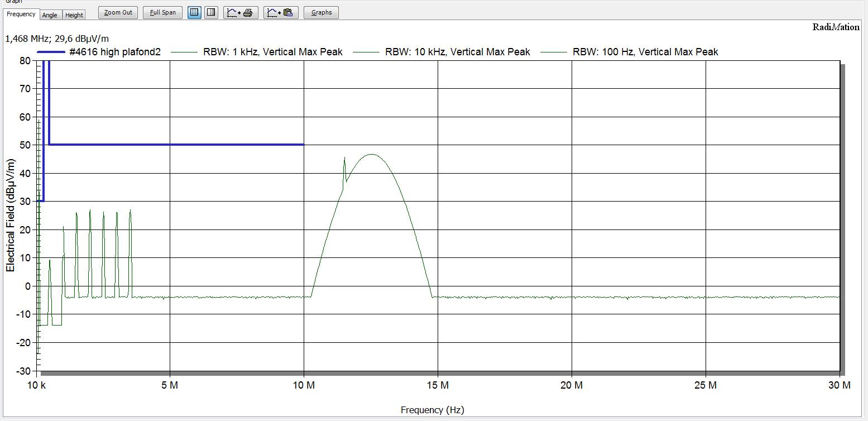The image size is (868, 421).
Task: Copy the graph to the clipboard
Action: [281, 12]
